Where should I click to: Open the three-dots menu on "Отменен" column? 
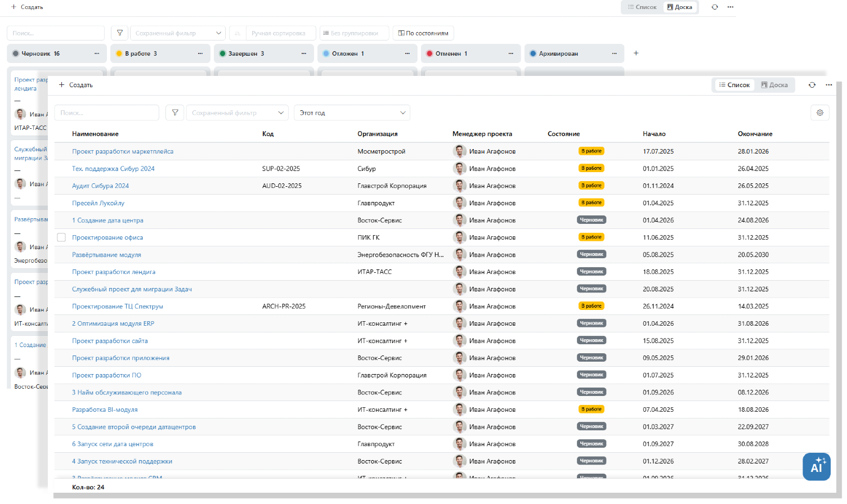click(510, 53)
